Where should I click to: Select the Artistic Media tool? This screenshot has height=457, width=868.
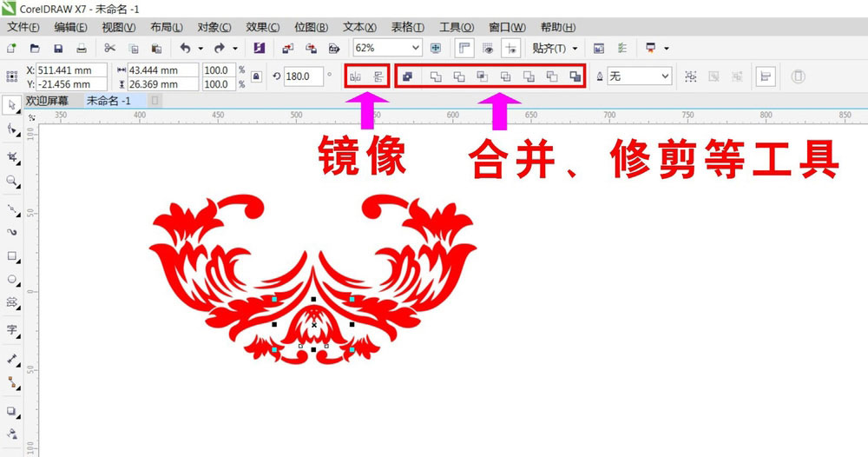[11, 232]
